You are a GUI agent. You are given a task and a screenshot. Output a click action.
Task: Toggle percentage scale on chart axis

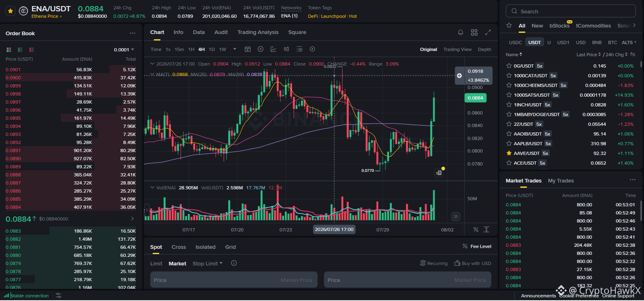coord(476,229)
